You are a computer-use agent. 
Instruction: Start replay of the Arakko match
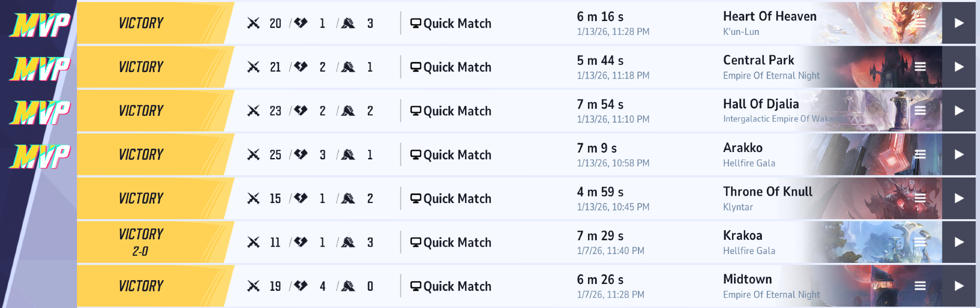point(959,154)
